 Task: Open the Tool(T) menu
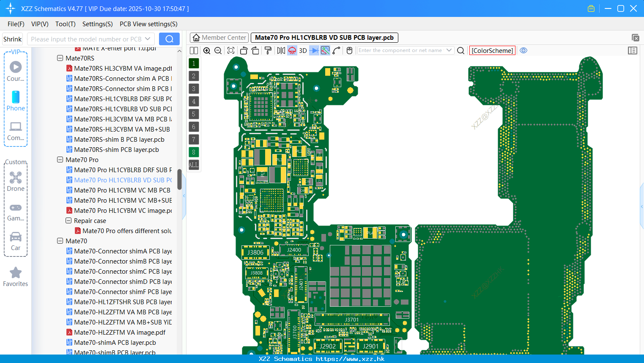(66, 24)
